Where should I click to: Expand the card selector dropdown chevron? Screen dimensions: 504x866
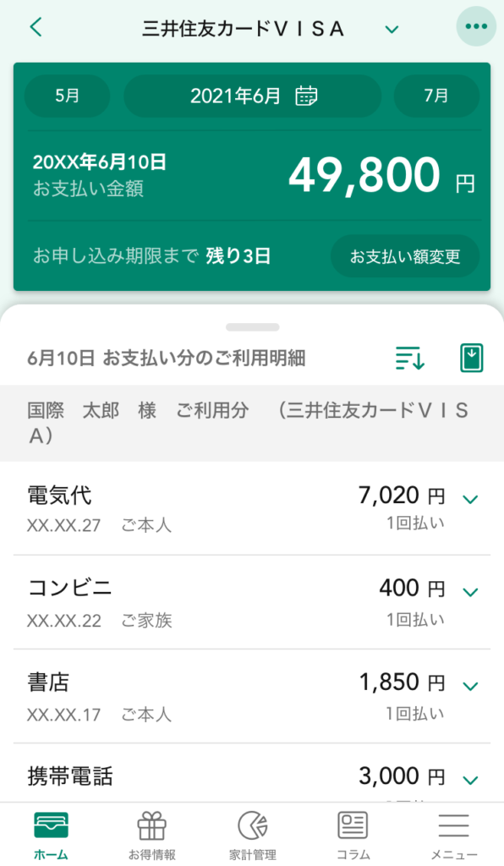click(392, 30)
